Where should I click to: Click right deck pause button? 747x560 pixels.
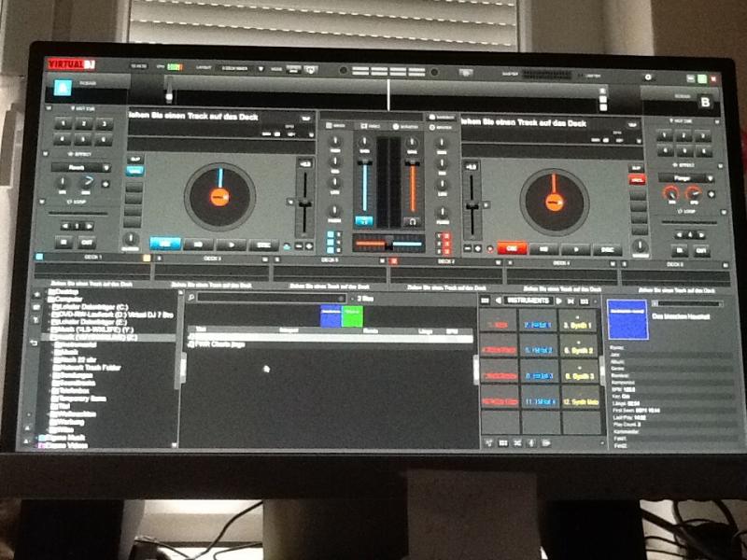coord(543,248)
